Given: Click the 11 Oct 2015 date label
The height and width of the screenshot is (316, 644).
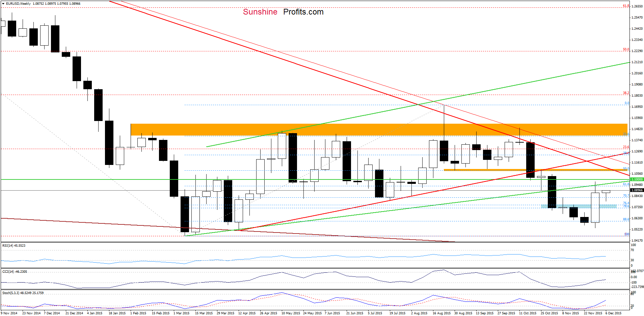Looking at the screenshot, I should tap(528, 313).
